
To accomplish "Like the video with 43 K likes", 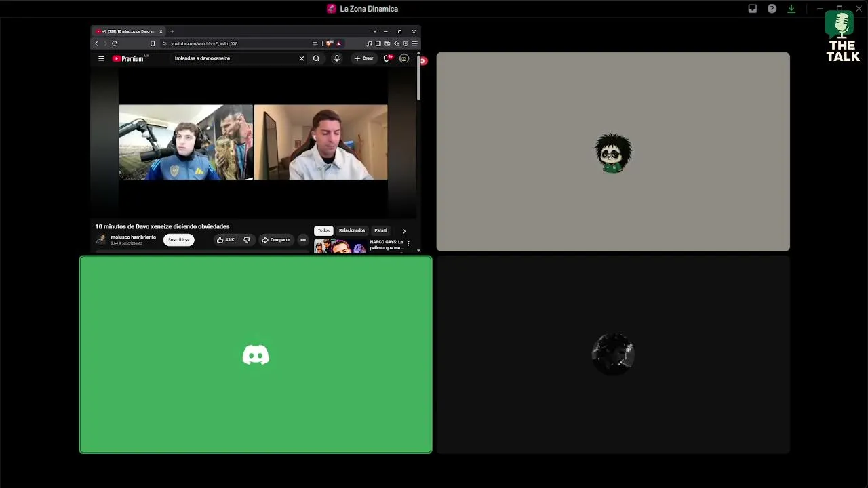I will click(225, 240).
